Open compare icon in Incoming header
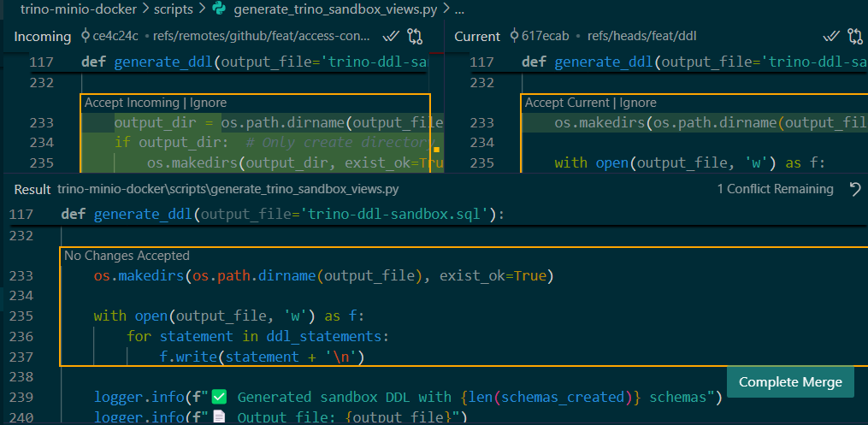 tap(416, 36)
